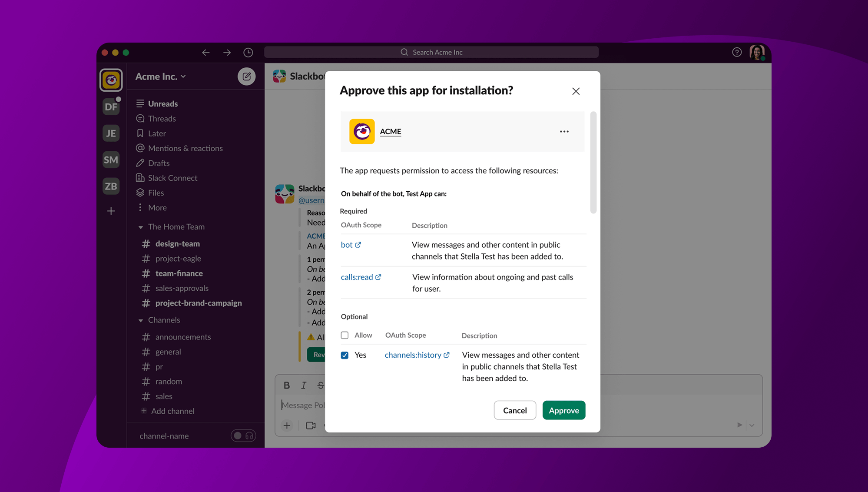Uncheck Yes for the channels:history scope
This screenshot has width=868, height=492.
pyautogui.click(x=345, y=355)
